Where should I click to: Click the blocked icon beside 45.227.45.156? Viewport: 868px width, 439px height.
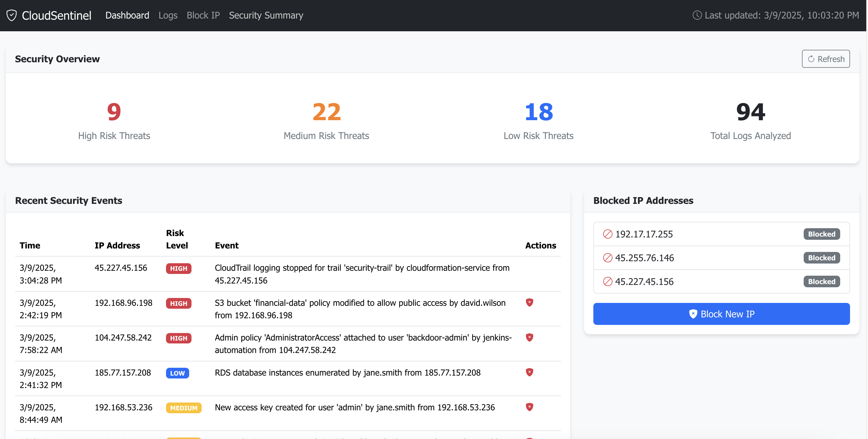(x=607, y=281)
